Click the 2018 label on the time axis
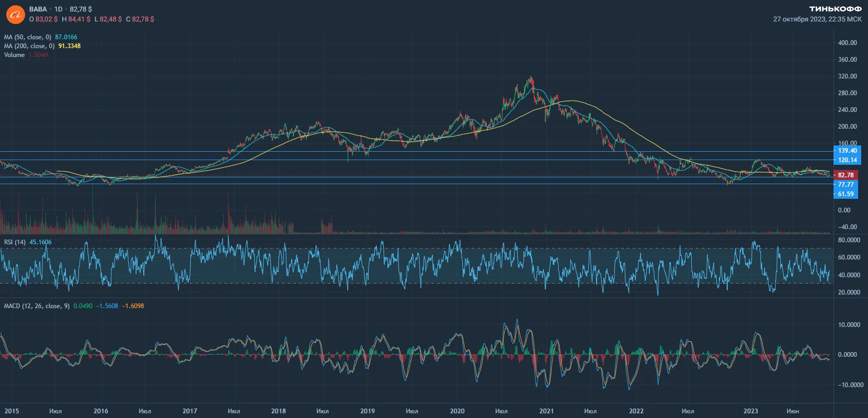This screenshot has width=868, height=418. tap(279, 411)
